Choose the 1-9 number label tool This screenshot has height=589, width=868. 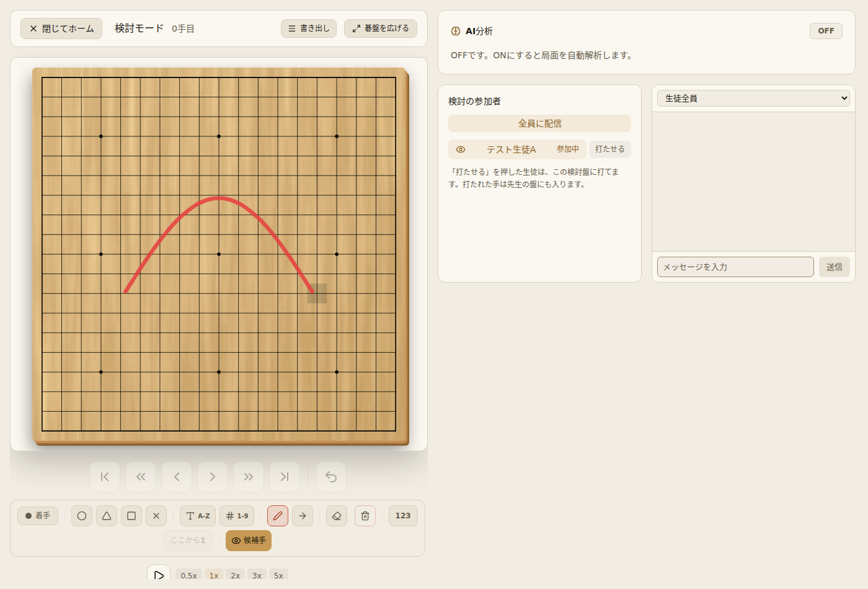237,516
